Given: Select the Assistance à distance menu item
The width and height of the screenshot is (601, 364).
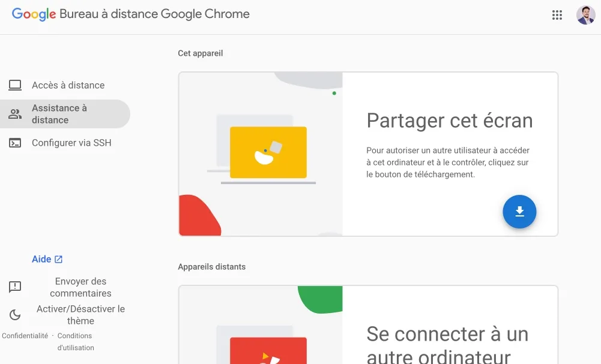Looking at the screenshot, I should point(65,114).
